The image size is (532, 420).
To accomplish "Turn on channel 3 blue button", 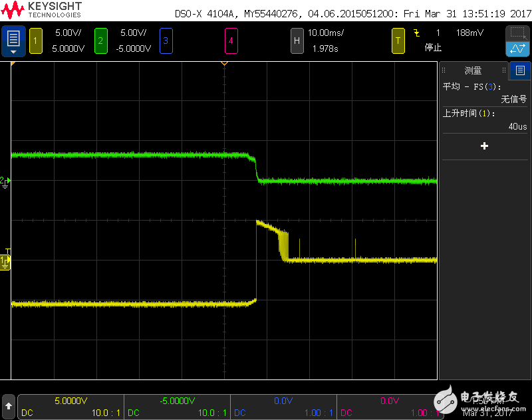I will pos(166,41).
